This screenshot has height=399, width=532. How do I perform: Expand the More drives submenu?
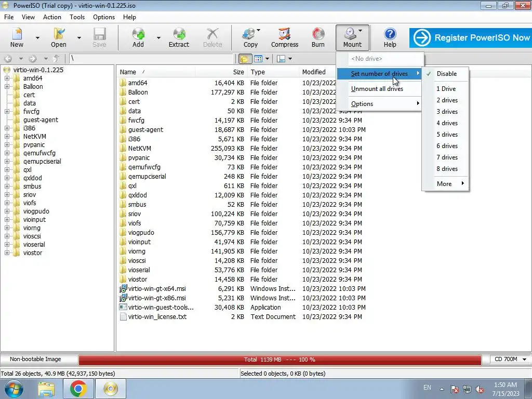coord(445,183)
